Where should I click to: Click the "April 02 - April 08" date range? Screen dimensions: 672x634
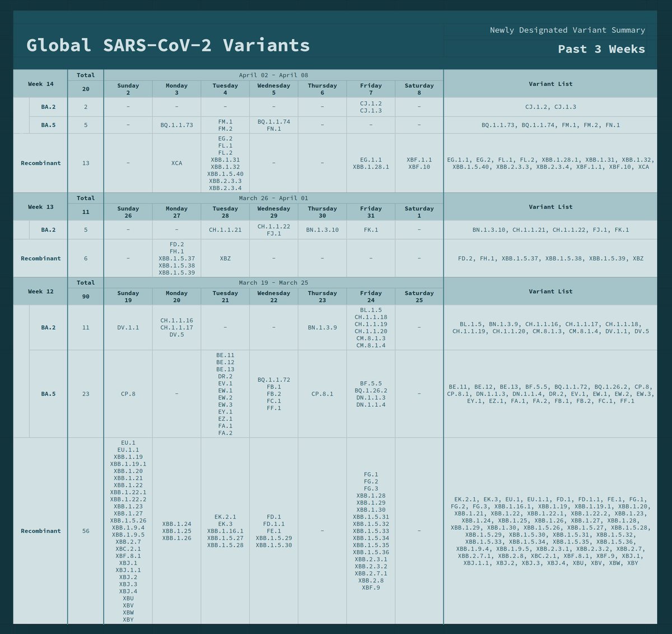[x=273, y=75]
